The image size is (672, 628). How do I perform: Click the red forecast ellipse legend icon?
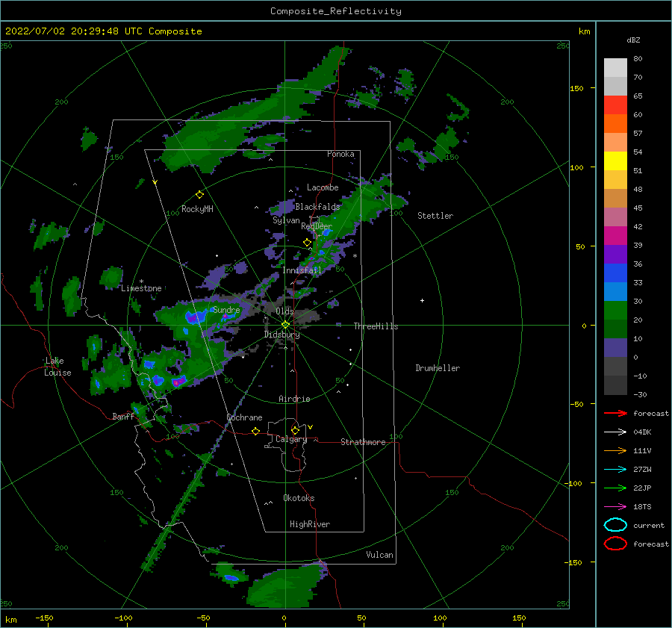(x=615, y=544)
